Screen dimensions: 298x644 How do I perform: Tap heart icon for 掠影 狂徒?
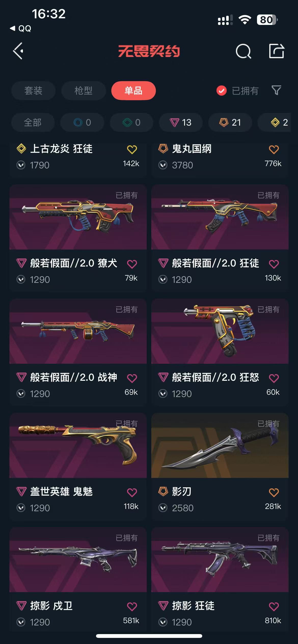(x=274, y=606)
